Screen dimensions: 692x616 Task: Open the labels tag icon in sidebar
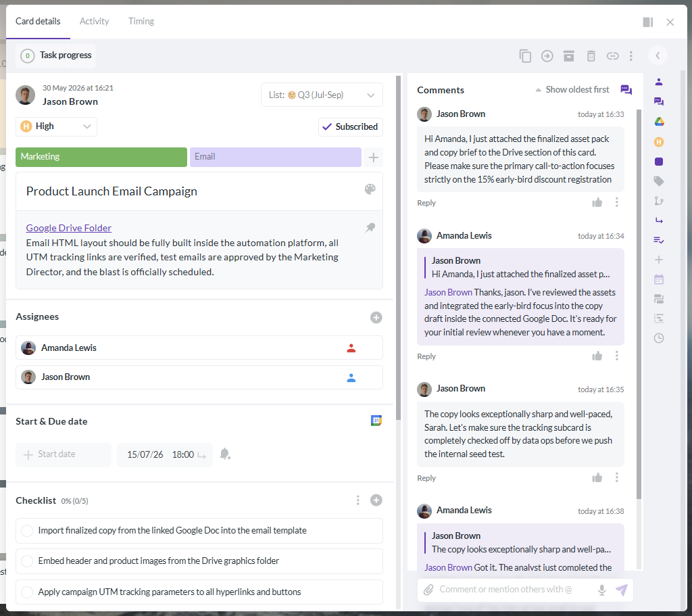point(659,181)
